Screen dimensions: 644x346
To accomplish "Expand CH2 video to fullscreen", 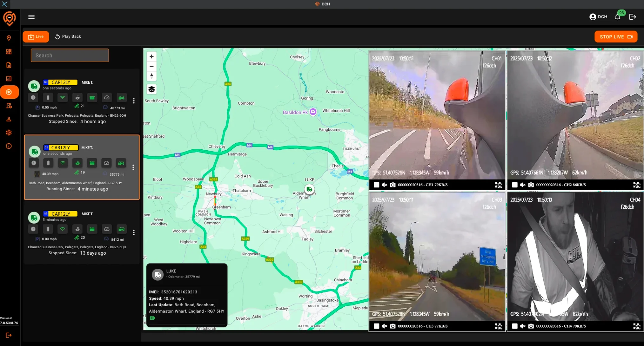I will tap(636, 185).
